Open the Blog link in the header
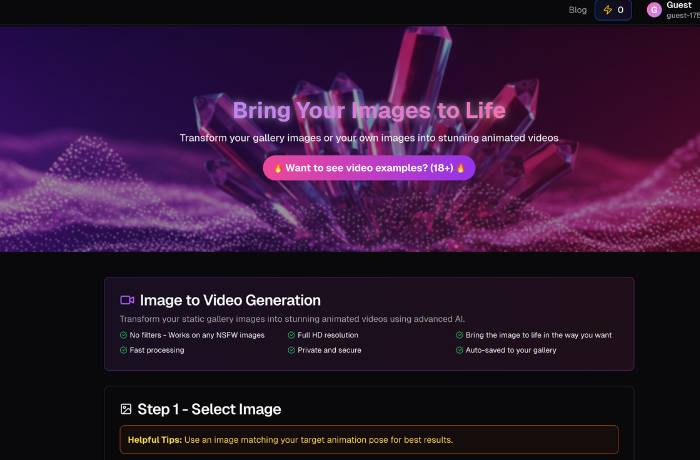This screenshot has height=460, width=700. (577, 10)
